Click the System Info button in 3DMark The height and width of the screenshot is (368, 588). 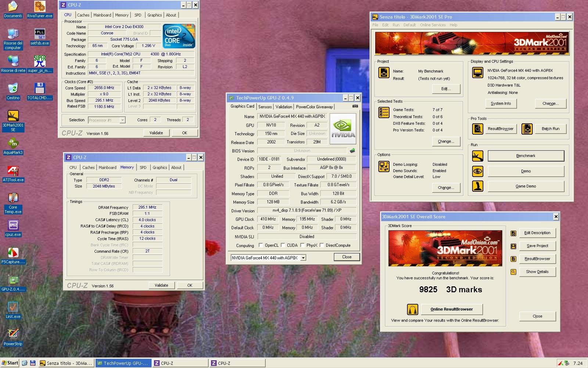[501, 104]
